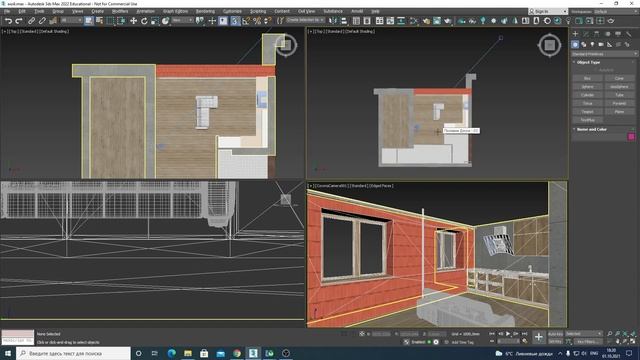This screenshot has height=360, width=640.
Task: Click the Redo arrow in the main toolbar
Action: [x=19, y=21]
